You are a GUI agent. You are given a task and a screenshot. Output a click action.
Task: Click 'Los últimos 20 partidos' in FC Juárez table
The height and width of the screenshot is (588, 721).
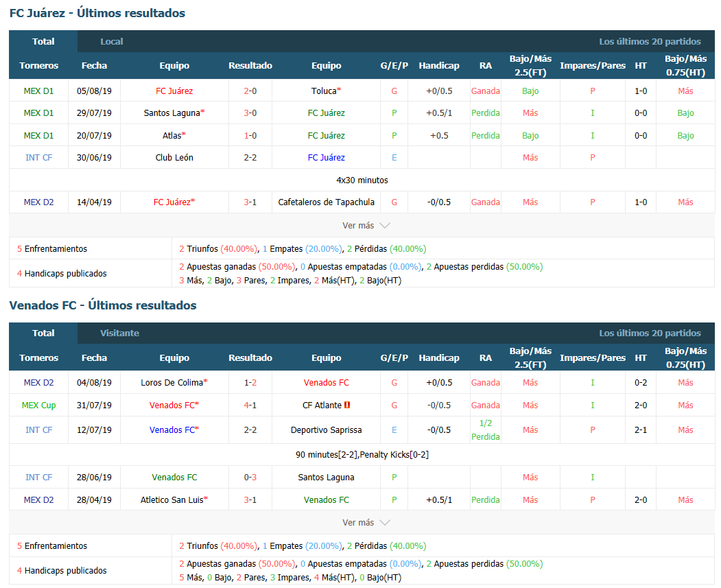(x=650, y=41)
